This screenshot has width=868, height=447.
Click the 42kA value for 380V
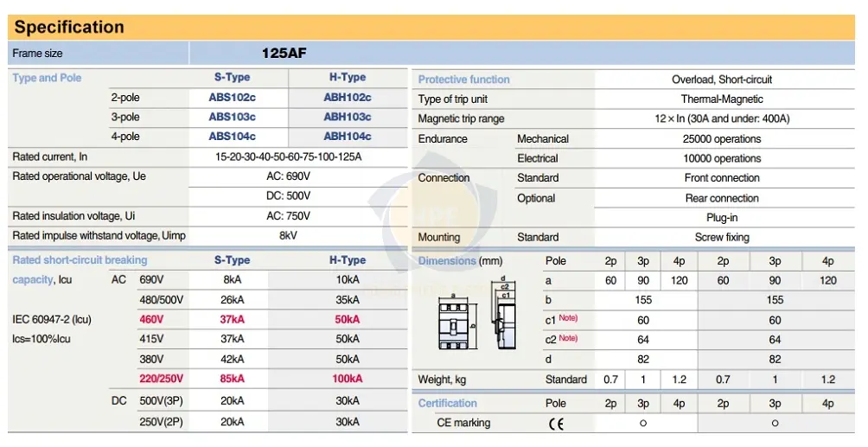[x=232, y=359]
